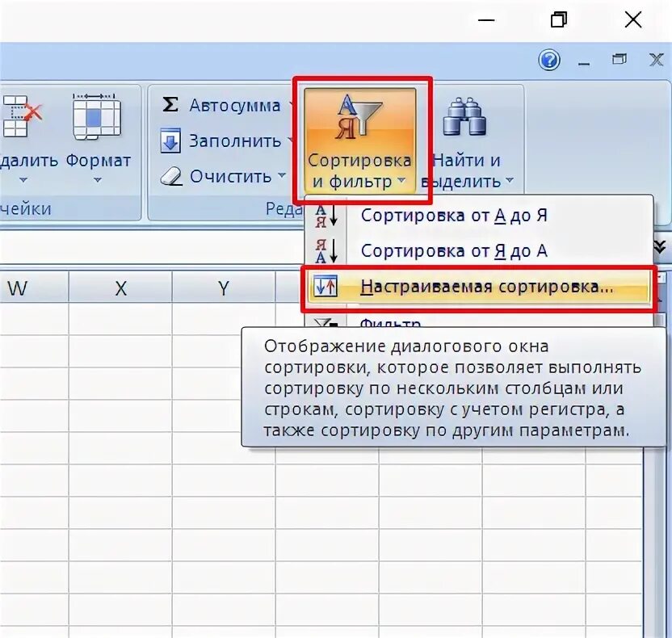This screenshot has width=672, height=638.
Task: Choose Сортировка от Я до А
Action: pos(479,251)
